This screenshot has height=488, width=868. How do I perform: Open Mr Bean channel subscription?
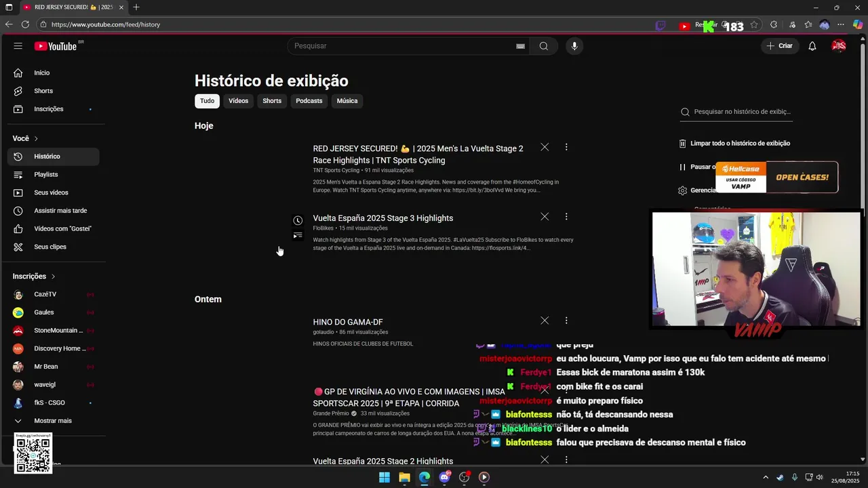[54, 367]
